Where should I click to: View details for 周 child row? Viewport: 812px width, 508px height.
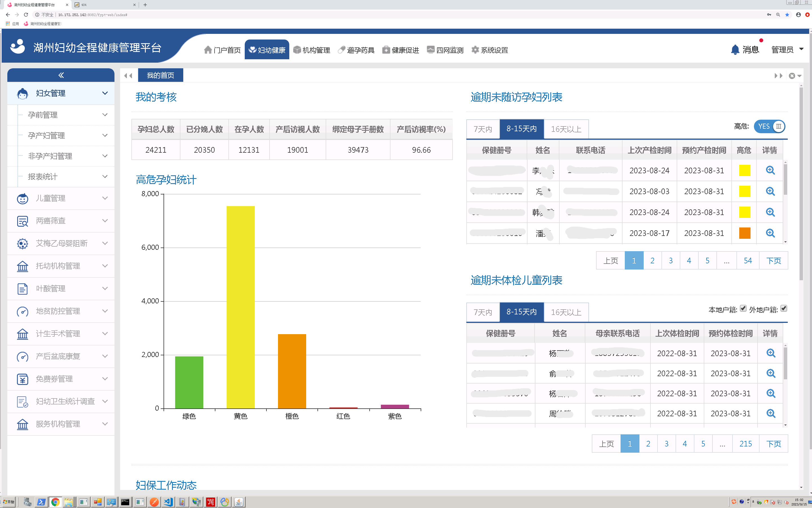click(771, 413)
